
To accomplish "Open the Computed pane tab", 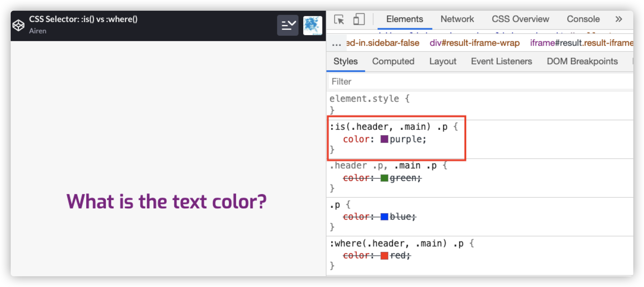I will [393, 61].
